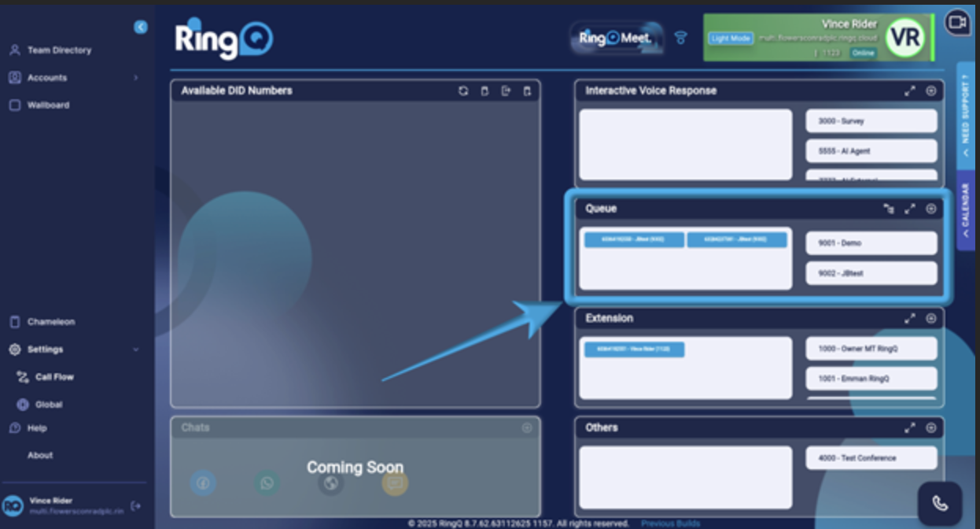Toggle Light Mode in the header
Viewport: 980px width, 529px height.
point(731,38)
